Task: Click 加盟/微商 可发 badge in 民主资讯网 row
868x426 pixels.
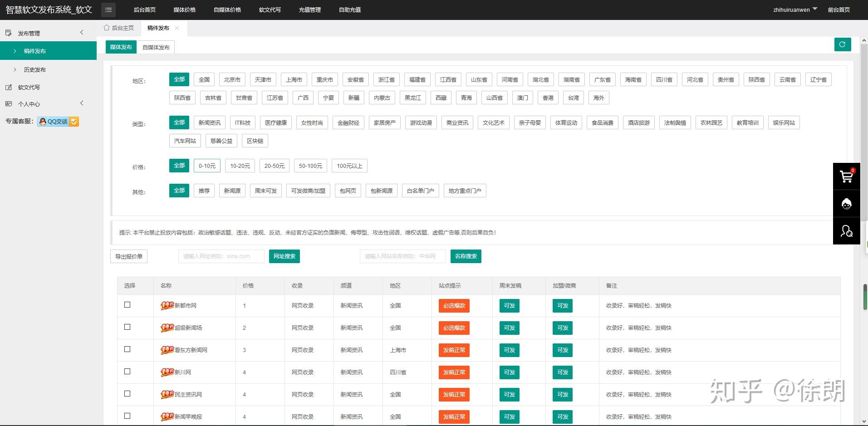Action: click(x=563, y=394)
